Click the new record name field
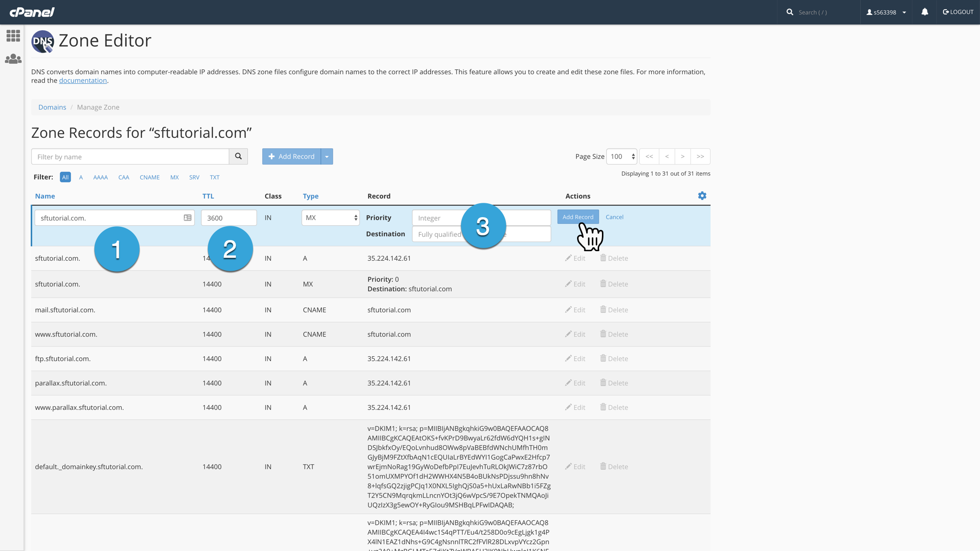Screen dimensions: 980x551 114,218
